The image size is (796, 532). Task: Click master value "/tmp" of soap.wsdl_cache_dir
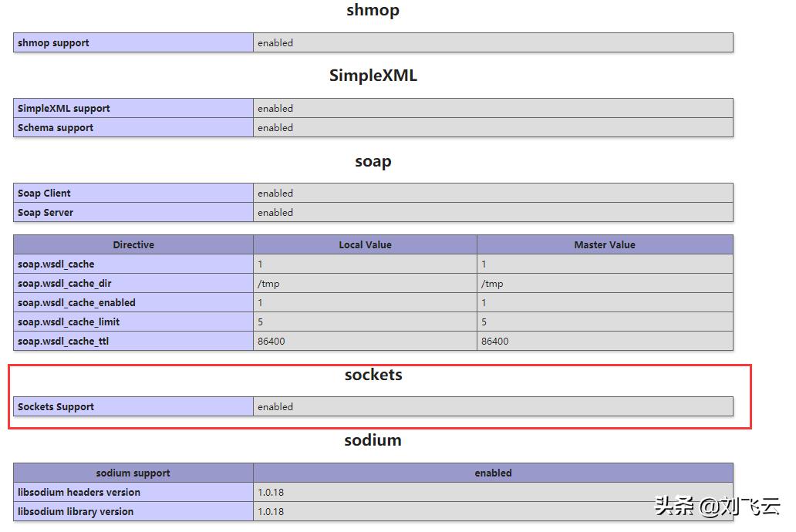(x=492, y=284)
